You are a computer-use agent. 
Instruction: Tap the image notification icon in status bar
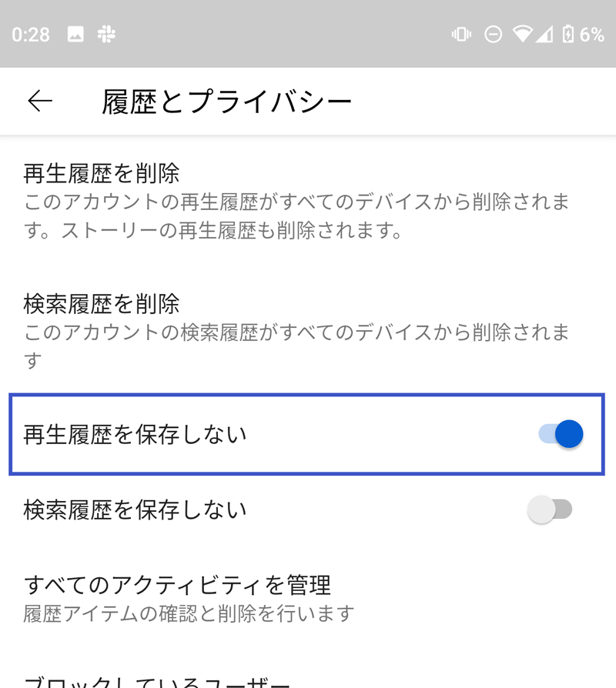75,34
